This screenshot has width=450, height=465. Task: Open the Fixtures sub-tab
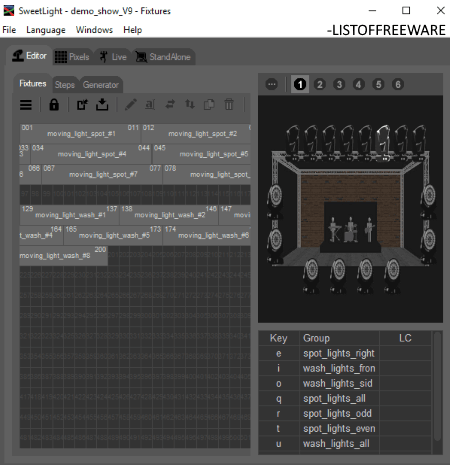pos(33,83)
